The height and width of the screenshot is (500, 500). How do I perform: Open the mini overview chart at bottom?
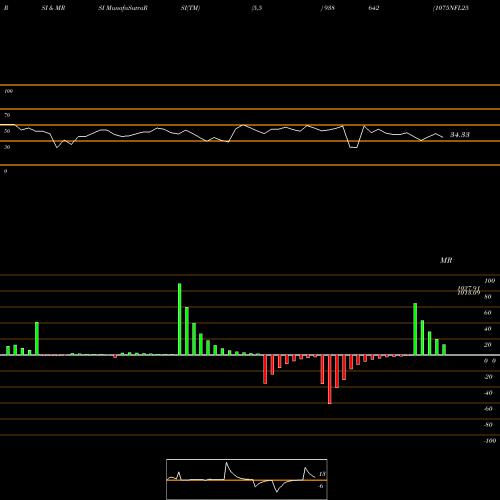tap(247, 479)
